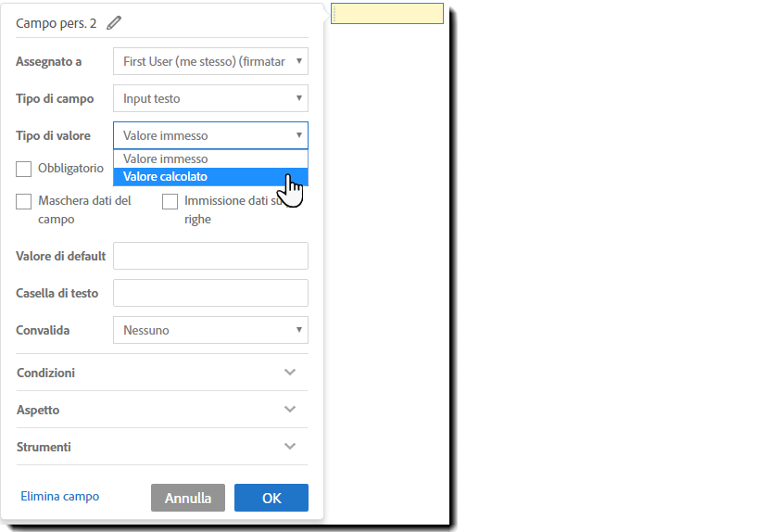Select the yellow form field on the page

387,14
